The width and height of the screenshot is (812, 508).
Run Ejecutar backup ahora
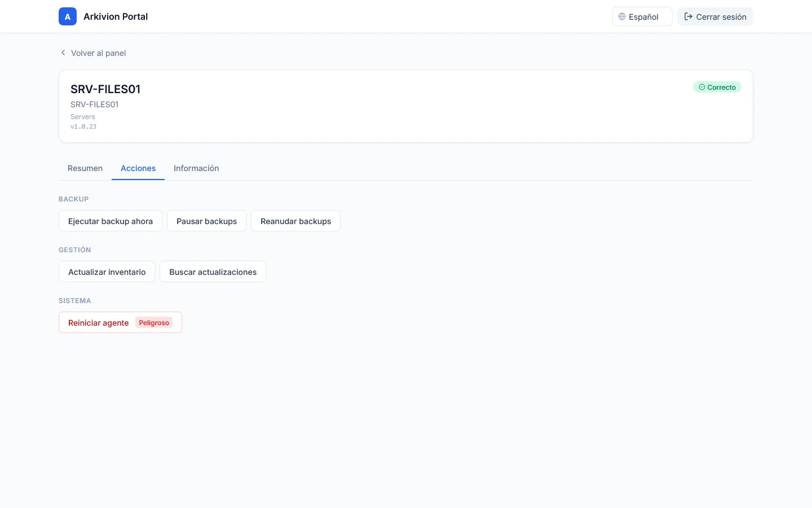[111, 221]
